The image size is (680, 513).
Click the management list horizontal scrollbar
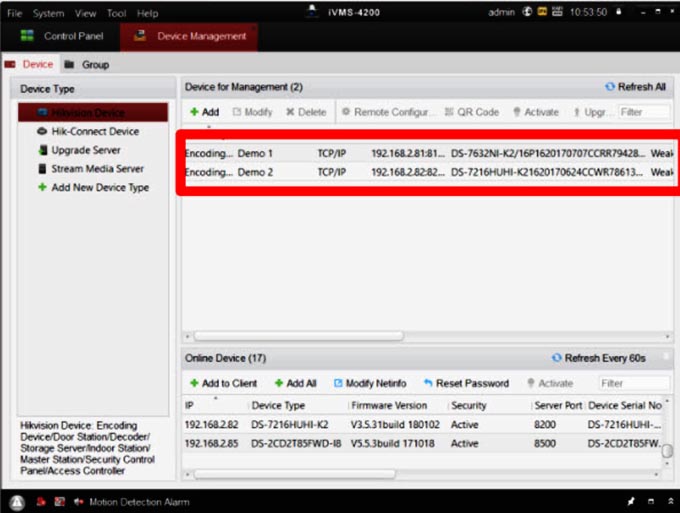[x=299, y=336]
